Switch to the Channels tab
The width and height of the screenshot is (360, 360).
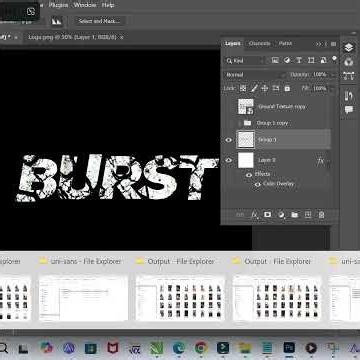coord(259,44)
